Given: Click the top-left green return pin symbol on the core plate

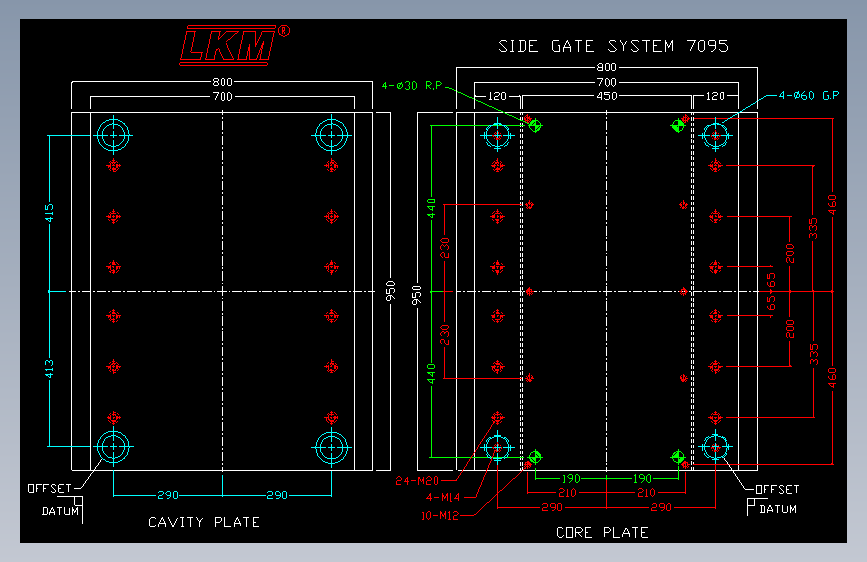Looking at the screenshot, I should 535,126.
